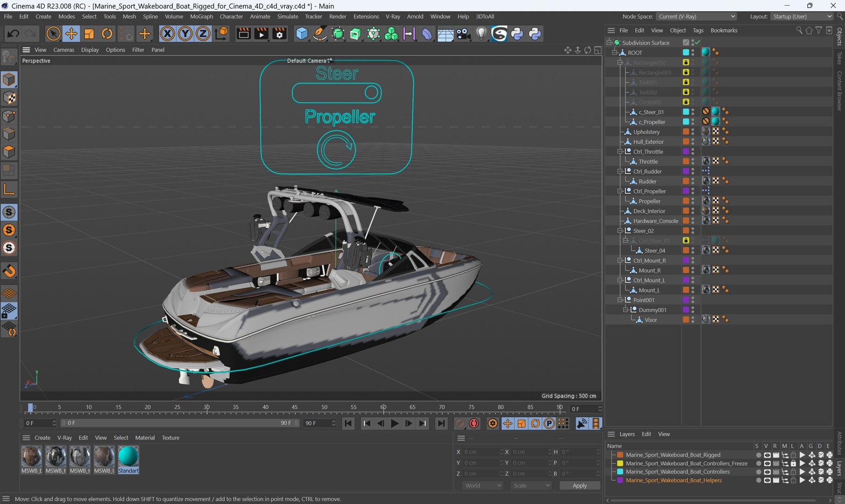
Task: Open Node Space dropdown
Action: point(696,16)
